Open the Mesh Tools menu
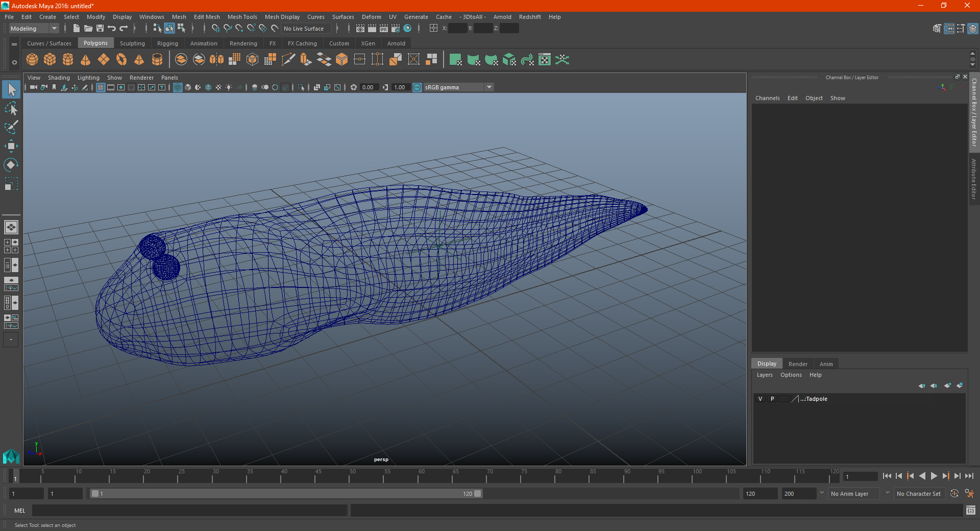 [242, 17]
